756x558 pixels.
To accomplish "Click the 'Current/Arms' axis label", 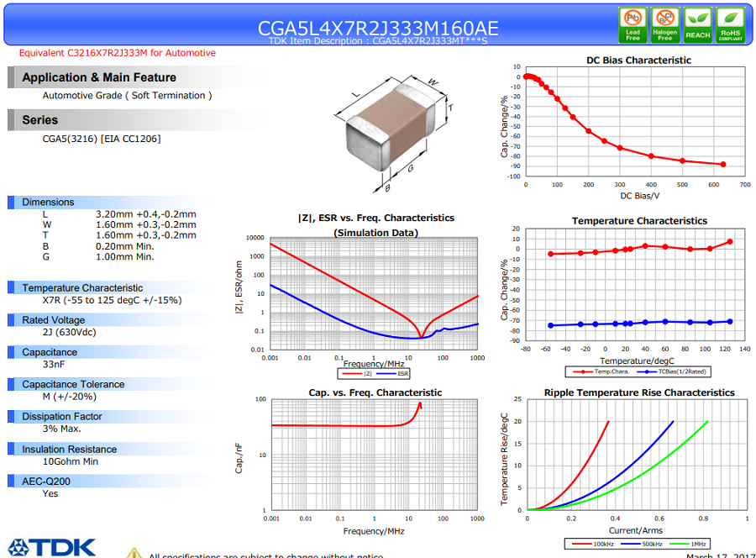I will 636,530.
